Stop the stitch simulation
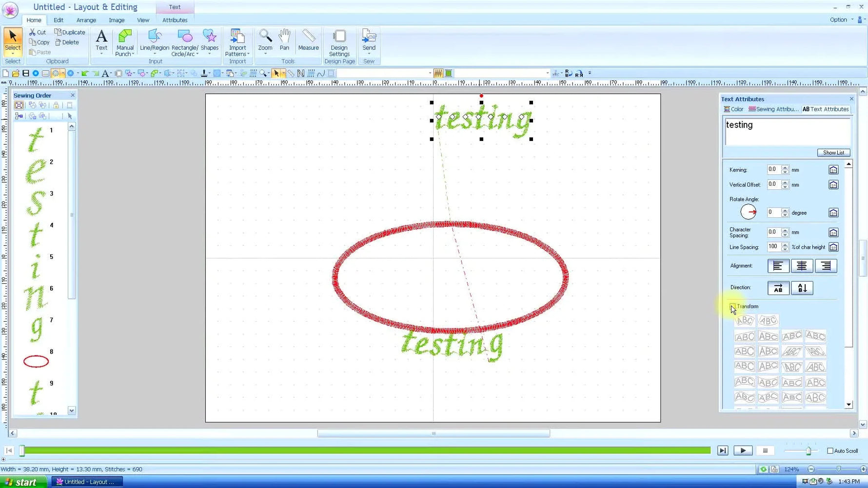 [765, 451]
